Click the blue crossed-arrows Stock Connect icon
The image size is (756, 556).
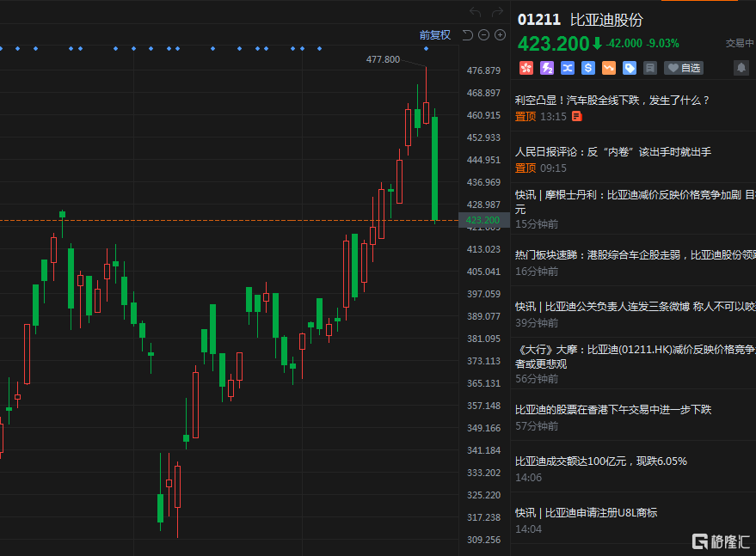[568, 68]
